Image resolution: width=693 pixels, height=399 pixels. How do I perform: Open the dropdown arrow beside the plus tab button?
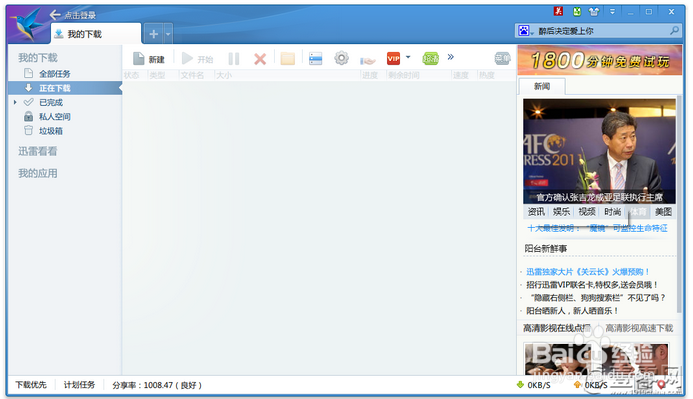(x=168, y=34)
